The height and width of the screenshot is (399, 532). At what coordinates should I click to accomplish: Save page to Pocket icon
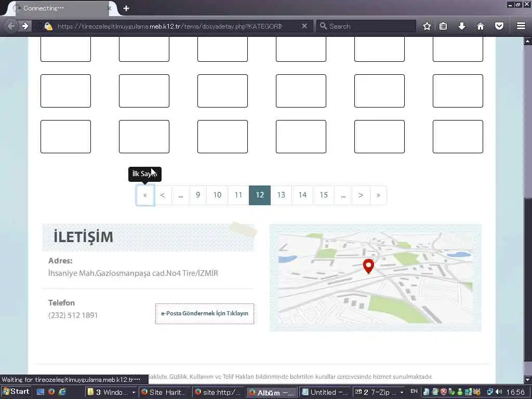point(499,26)
